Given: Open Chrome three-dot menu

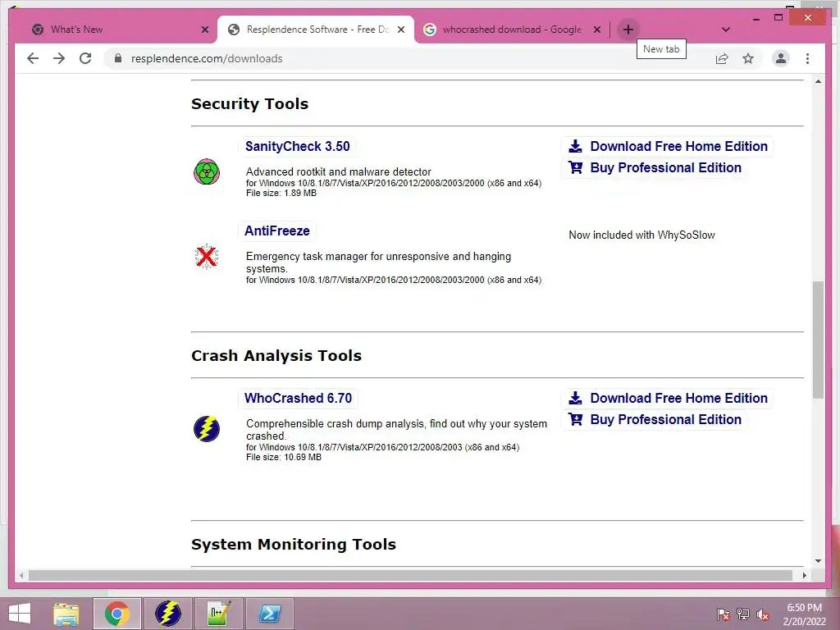Looking at the screenshot, I should (x=807, y=58).
